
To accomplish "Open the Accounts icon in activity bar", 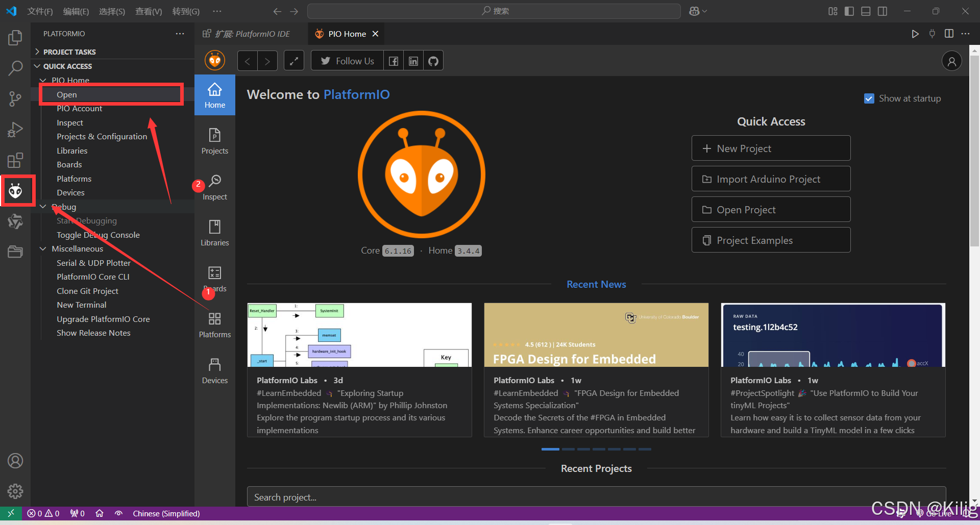I will [x=15, y=461].
